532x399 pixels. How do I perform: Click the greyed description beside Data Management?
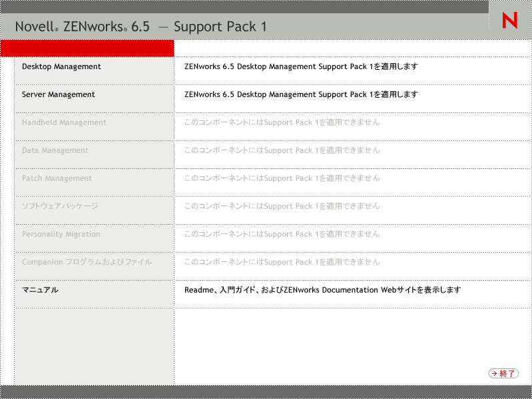[282, 150]
